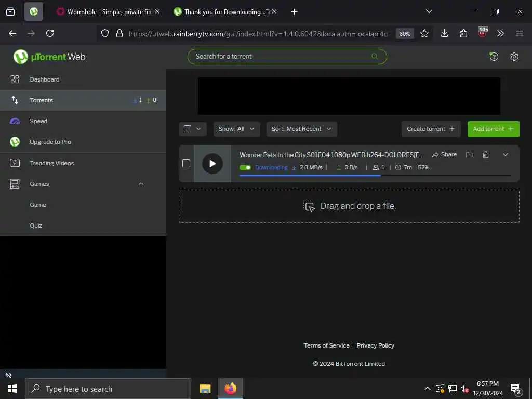Open the Privacy Policy link

pyautogui.click(x=375, y=345)
